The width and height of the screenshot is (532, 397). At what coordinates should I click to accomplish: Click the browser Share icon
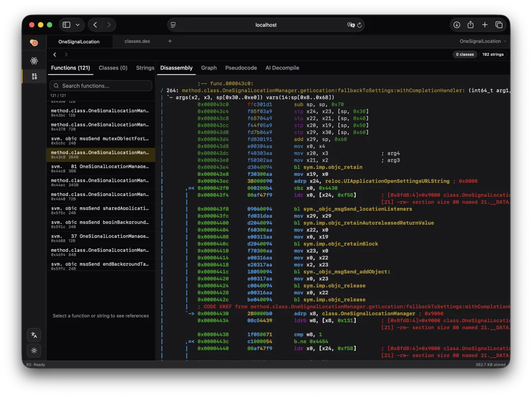click(x=470, y=25)
